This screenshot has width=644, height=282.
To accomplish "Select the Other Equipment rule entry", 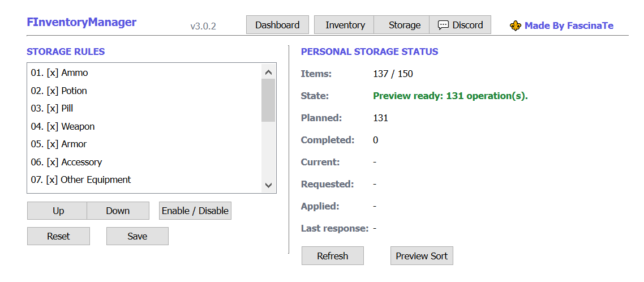I will [x=144, y=180].
